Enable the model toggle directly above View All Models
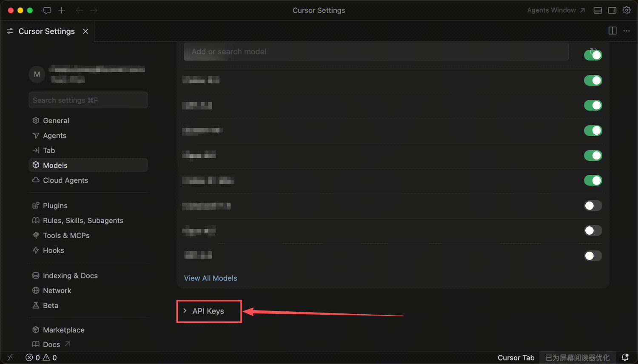This screenshot has width=638, height=364. pos(593,256)
